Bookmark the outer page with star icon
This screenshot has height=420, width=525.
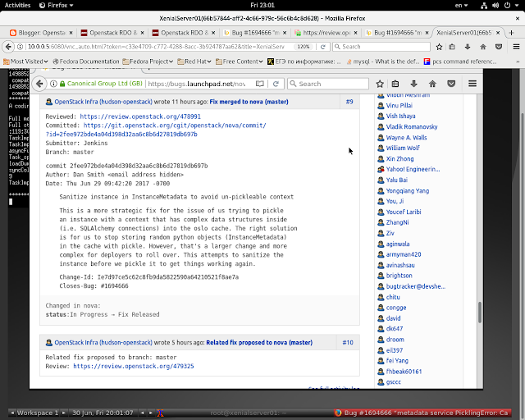(439, 47)
